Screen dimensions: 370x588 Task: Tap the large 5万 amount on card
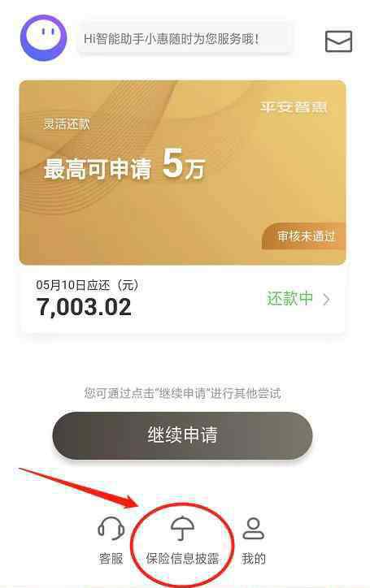point(184,164)
